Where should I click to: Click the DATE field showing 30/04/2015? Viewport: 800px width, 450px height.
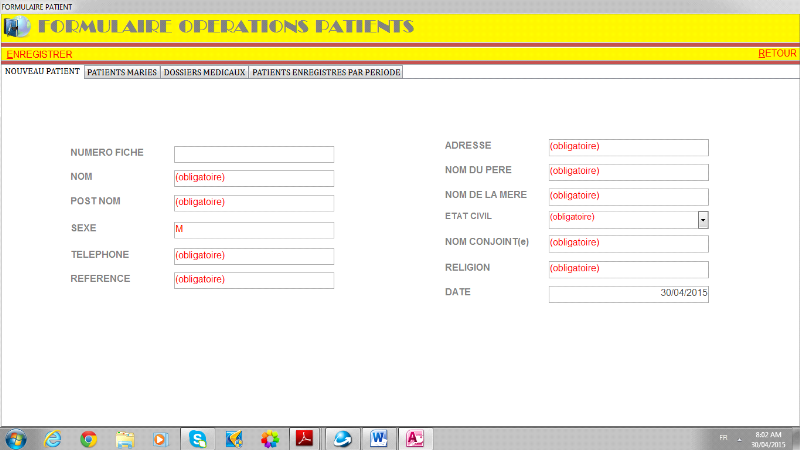click(629, 294)
